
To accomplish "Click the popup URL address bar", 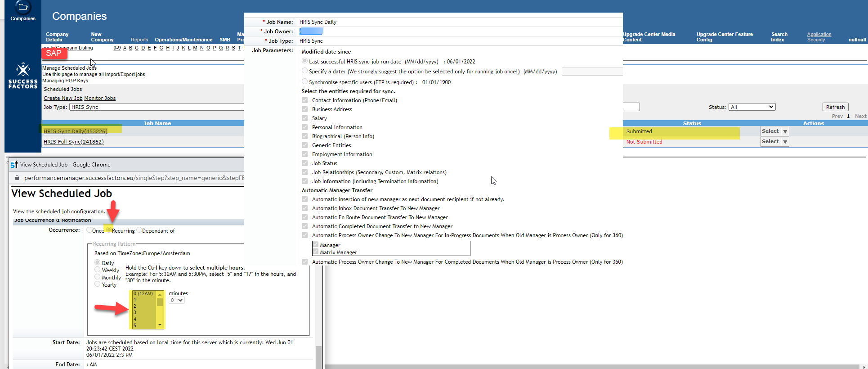I will [x=134, y=178].
